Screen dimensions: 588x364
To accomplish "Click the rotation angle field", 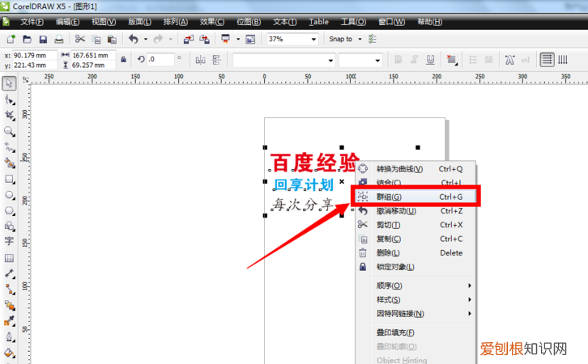I will 160,59.
